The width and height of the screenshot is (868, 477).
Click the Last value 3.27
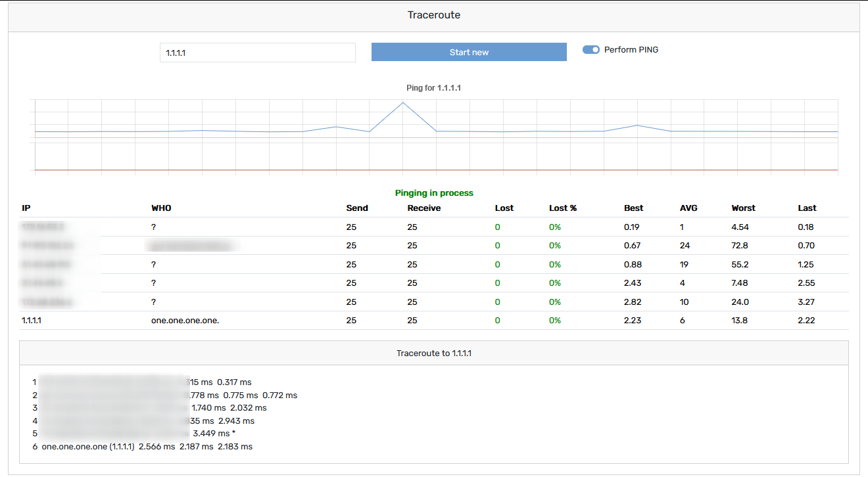point(806,302)
